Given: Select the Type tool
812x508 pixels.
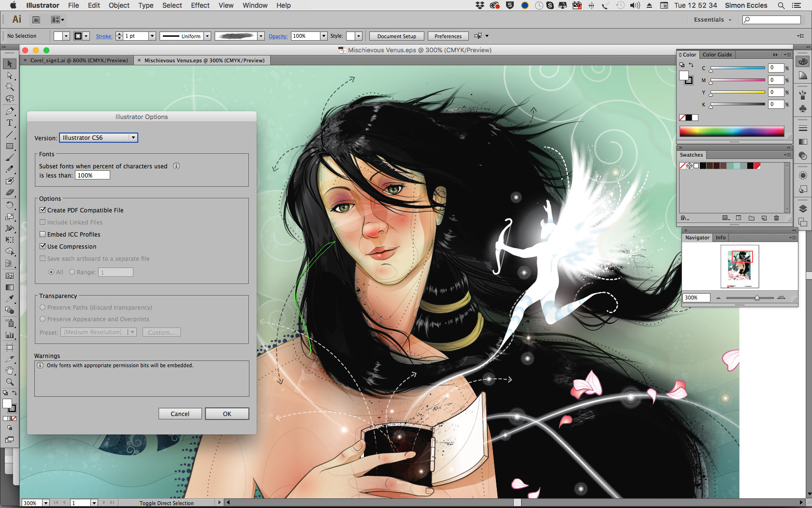Looking at the screenshot, I should click(x=10, y=122).
